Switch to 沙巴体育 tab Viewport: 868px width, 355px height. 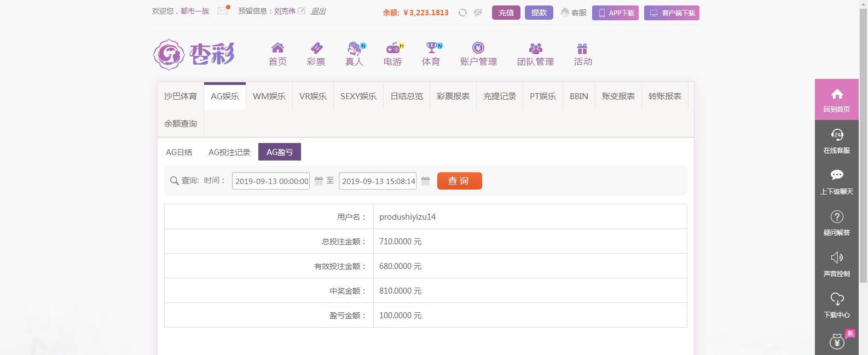click(181, 96)
